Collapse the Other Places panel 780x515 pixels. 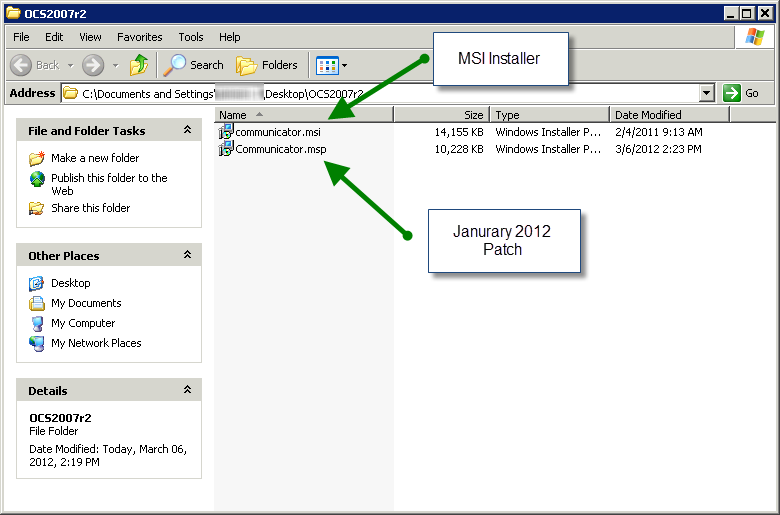tap(188, 255)
